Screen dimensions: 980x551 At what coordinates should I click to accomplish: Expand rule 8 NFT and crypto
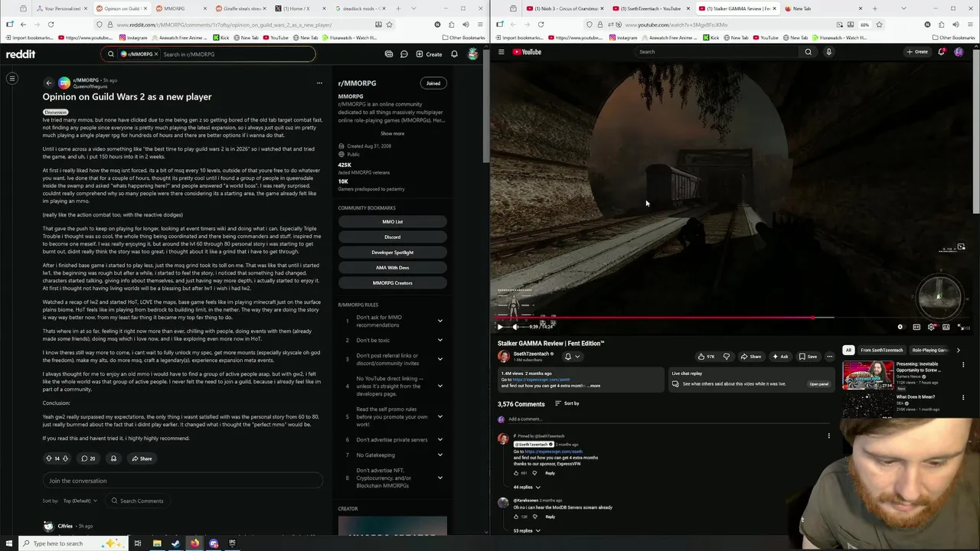pyautogui.click(x=439, y=478)
